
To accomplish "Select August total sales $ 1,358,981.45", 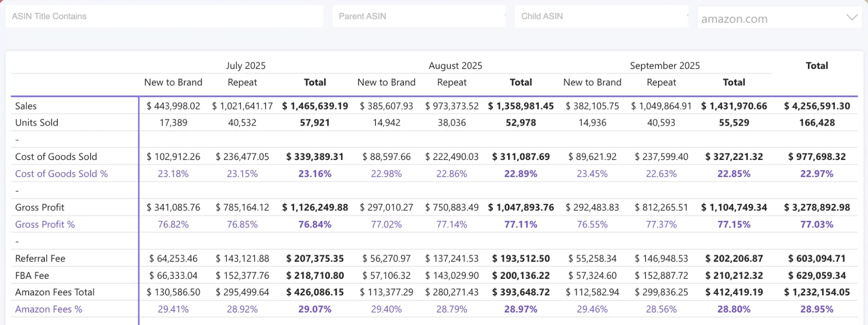I will 521,106.
